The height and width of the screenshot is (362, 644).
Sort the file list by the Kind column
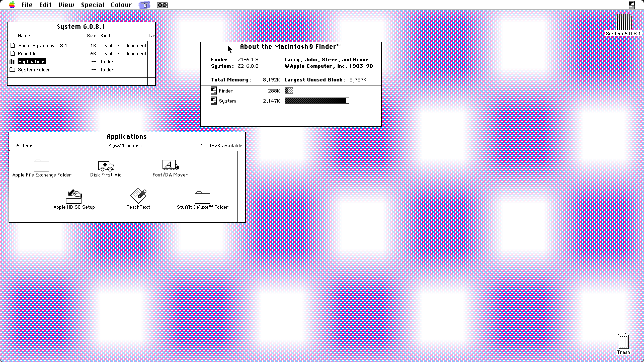pyautogui.click(x=105, y=35)
